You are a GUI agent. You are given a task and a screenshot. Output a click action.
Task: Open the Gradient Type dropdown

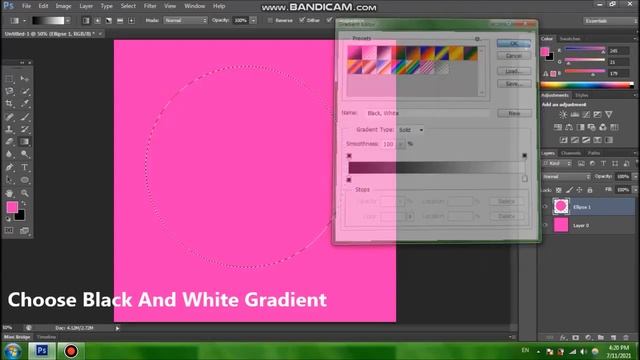coord(411,130)
